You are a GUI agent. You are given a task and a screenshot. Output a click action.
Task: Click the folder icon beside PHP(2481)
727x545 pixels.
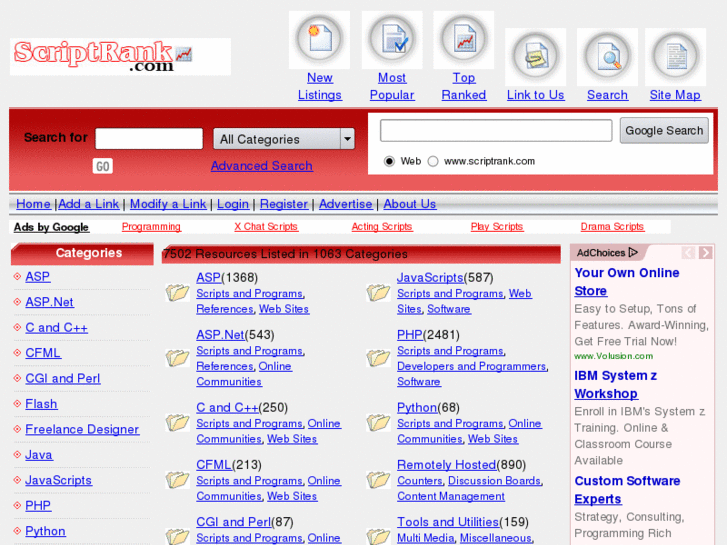tap(378, 358)
